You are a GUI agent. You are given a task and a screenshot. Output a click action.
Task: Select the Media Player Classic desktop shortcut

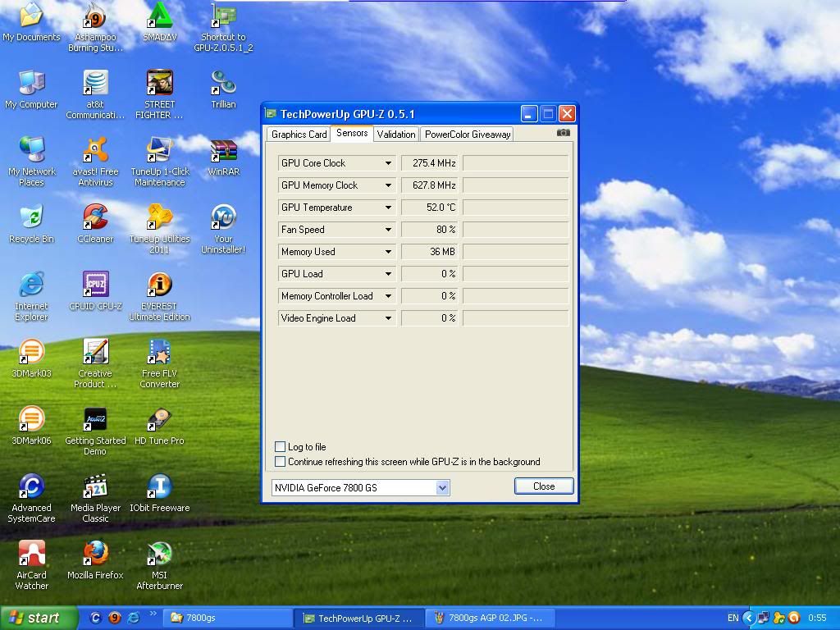point(95,500)
